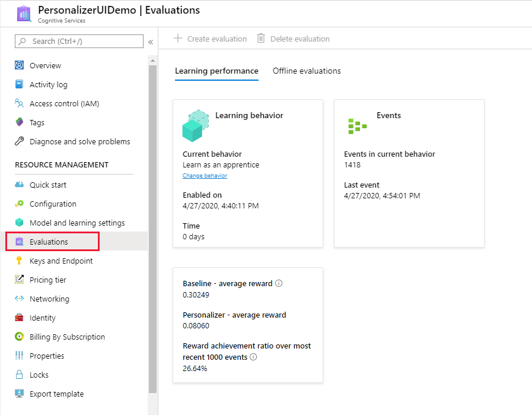
Task: Switch to the Offline evaluations tab
Action: (x=307, y=71)
